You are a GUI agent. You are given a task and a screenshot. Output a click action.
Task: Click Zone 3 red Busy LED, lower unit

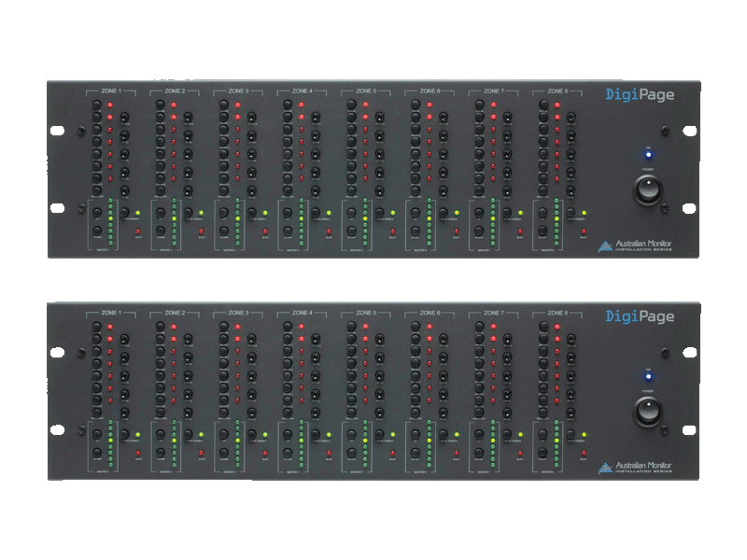pyautogui.click(x=265, y=454)
